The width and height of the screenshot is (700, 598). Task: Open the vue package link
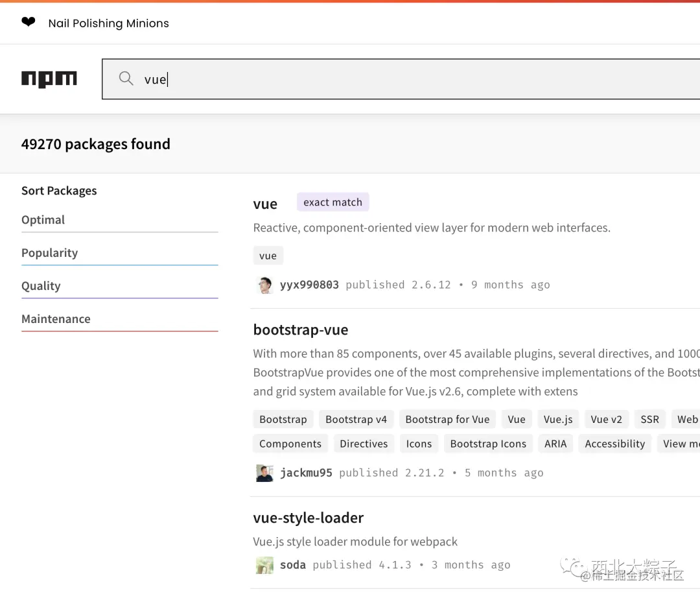pos(265,204)
